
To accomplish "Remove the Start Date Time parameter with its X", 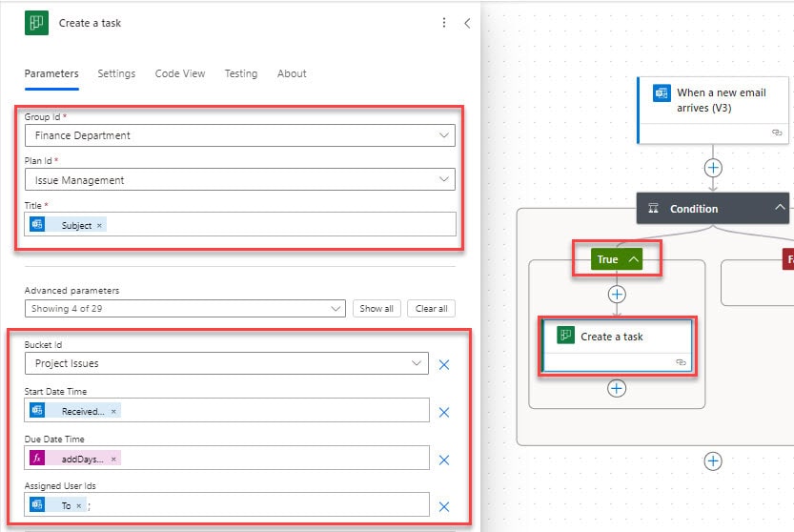I will [444, 412].
